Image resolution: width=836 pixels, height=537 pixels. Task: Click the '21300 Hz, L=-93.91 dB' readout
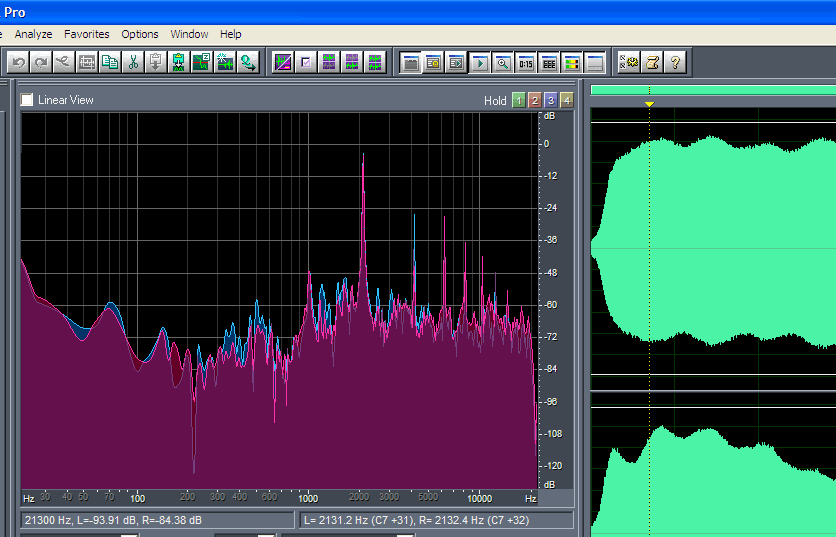pyautogui.click(x=157, y=520)
